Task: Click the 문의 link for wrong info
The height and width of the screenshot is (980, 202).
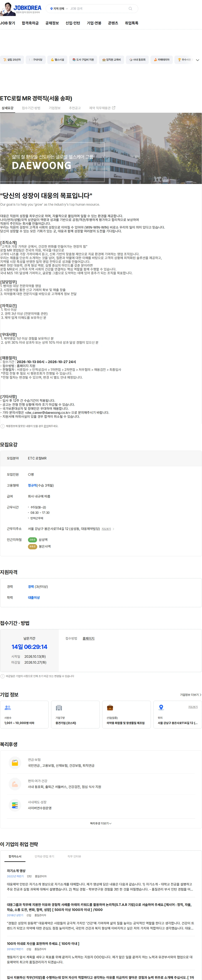Action: (46, 426)
